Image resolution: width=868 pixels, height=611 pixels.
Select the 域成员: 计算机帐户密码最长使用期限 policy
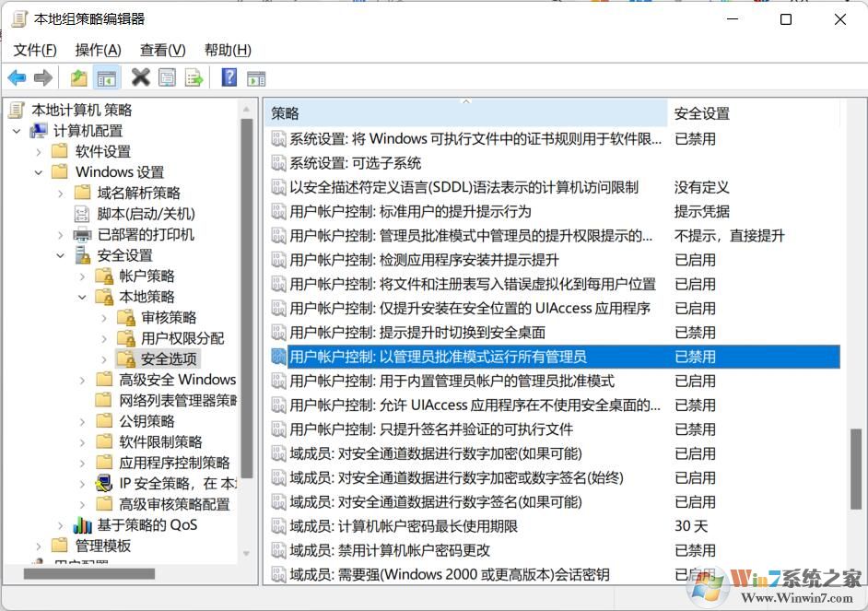pyautogui.click(x=404, y=526)
